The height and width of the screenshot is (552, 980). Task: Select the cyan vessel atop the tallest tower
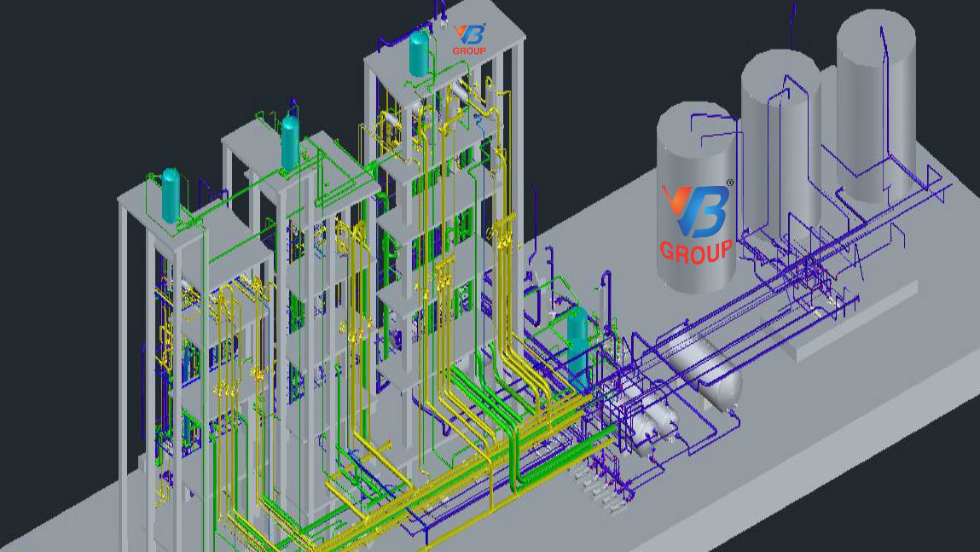pyautogui.click(x=419, y=54)
